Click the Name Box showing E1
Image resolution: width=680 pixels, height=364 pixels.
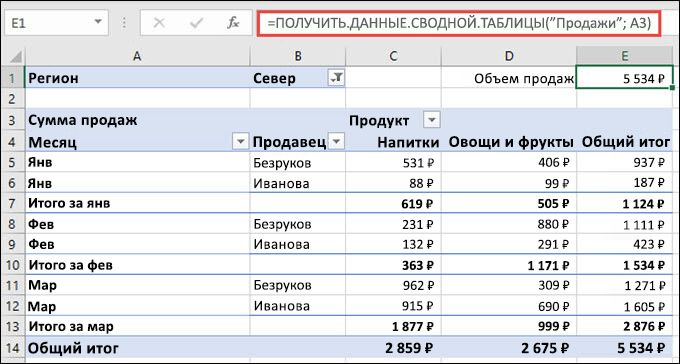56,23
